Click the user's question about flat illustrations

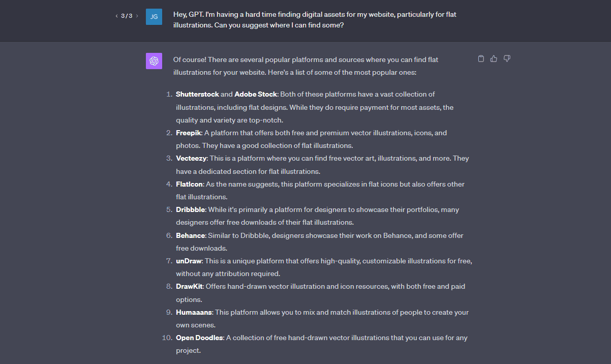click(315, 20)
